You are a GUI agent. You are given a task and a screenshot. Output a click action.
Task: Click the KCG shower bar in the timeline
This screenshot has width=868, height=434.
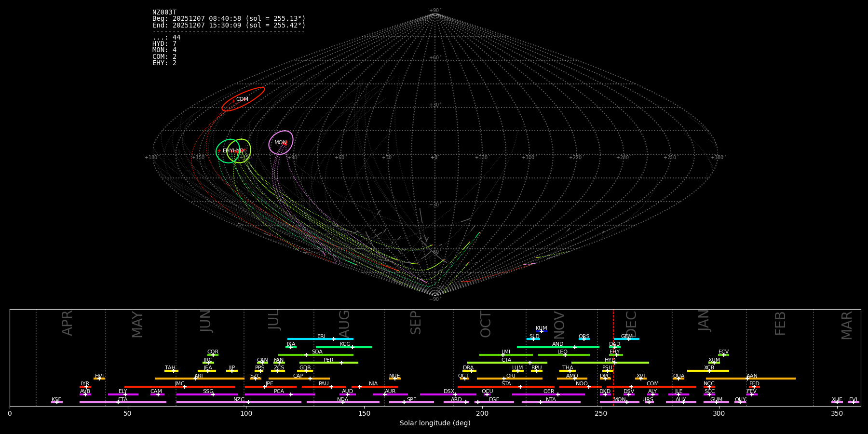pyautogui.click(x=344, y=347)
